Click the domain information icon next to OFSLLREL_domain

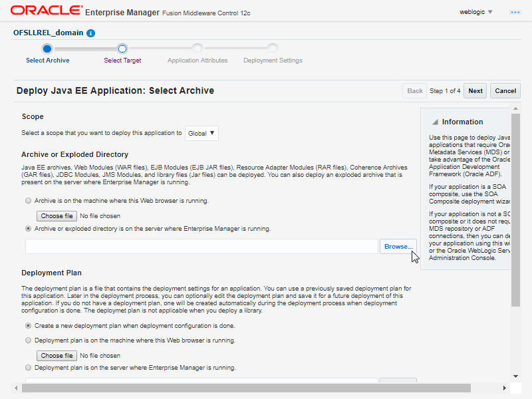[90, 33]
